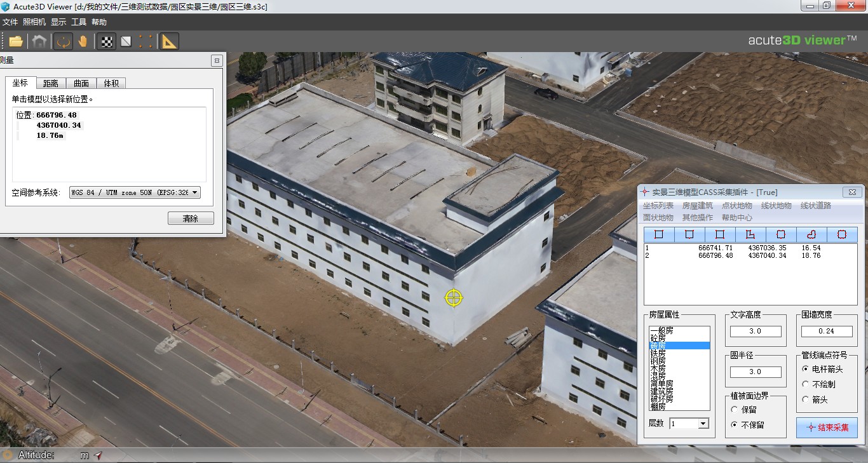
Task: Switch to the 距离 tab
Action: [51, 83]
